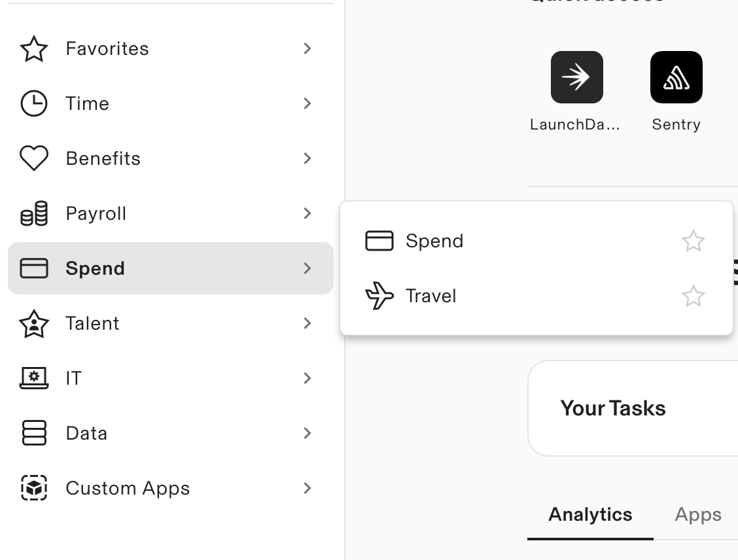
Task: Click the IT laptop gear icon
Action: 34,379
